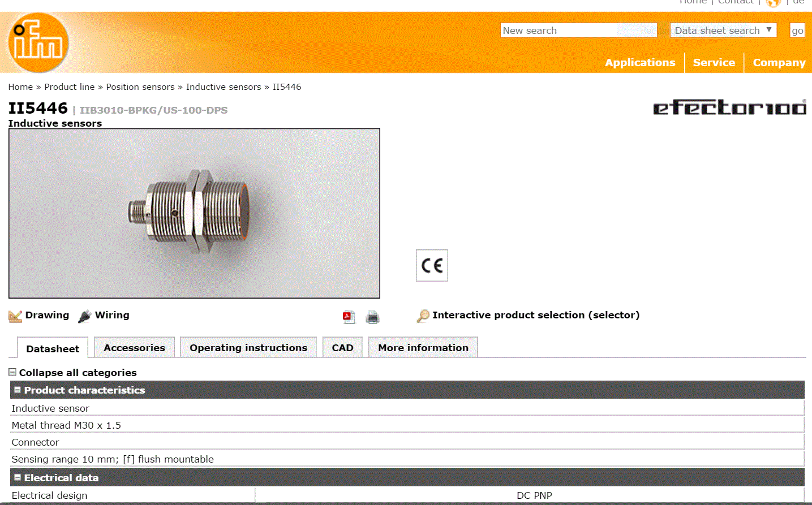The image size is (812, 505).
Task: Open Inductive sensors breadcrumb link
Action: pos(224,87)
